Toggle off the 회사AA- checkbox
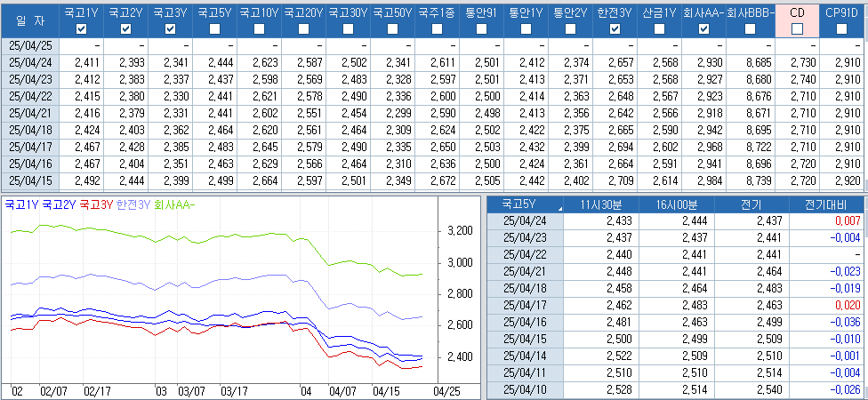The width and height of the screenshot is (868, 400). pyautogui.click(x=704, y=29)
